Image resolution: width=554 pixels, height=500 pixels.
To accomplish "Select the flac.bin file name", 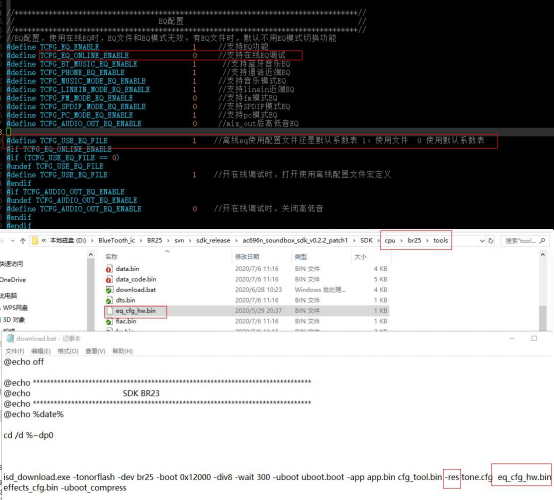I will pyautogui.click(x=126, y=321).
